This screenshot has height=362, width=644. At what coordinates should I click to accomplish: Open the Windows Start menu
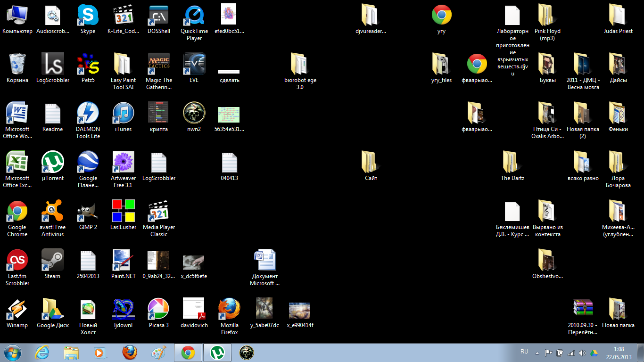point(12,353)
